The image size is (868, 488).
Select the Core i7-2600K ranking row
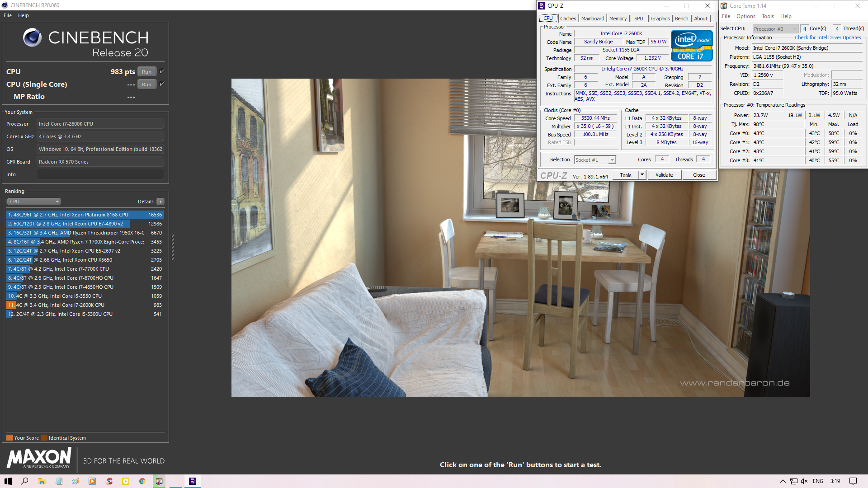tap(85, 305)
